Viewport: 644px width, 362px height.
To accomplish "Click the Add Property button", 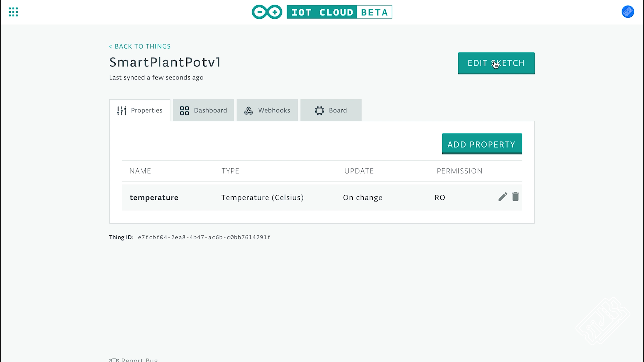I will [x=482, y=144].
